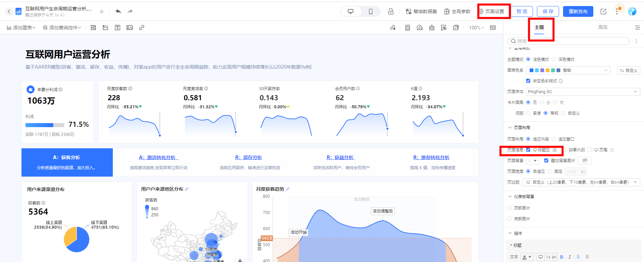Viewport: 644px width, 262px height.
Task: Star the dashboard as favorite
Action: click(x=102, y=12)
